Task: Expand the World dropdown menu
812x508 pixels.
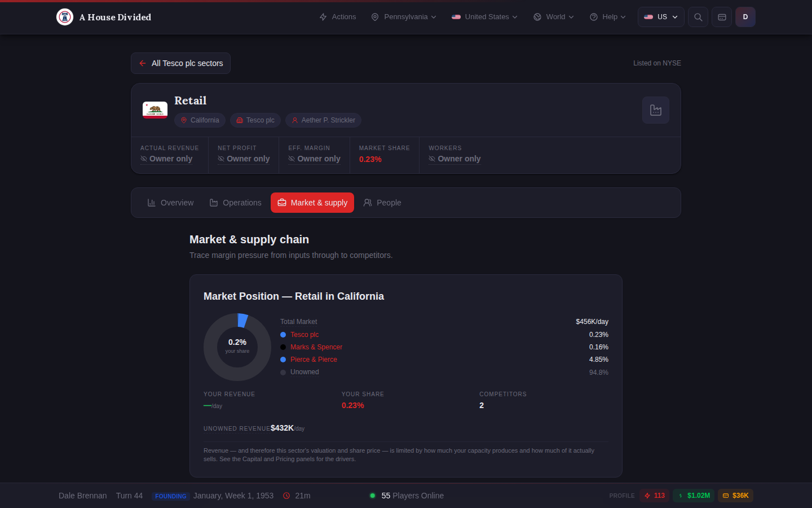Action: pos(554,17)
